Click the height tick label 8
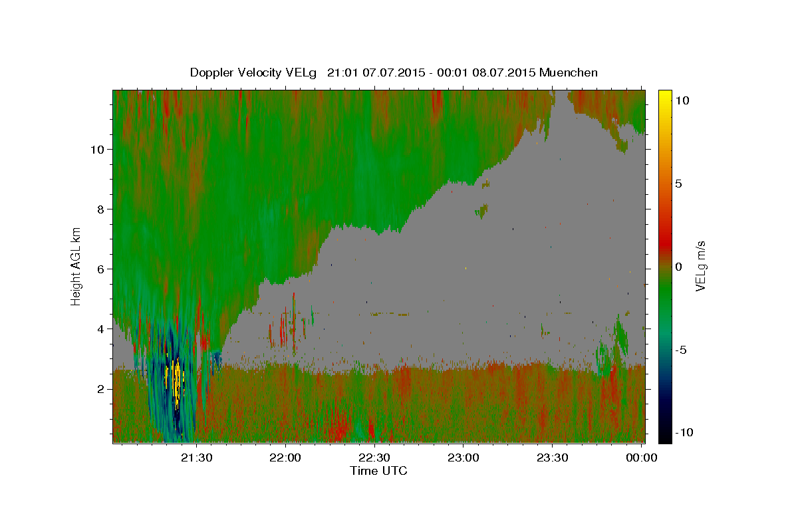The image size is (798, 532). 101,209
